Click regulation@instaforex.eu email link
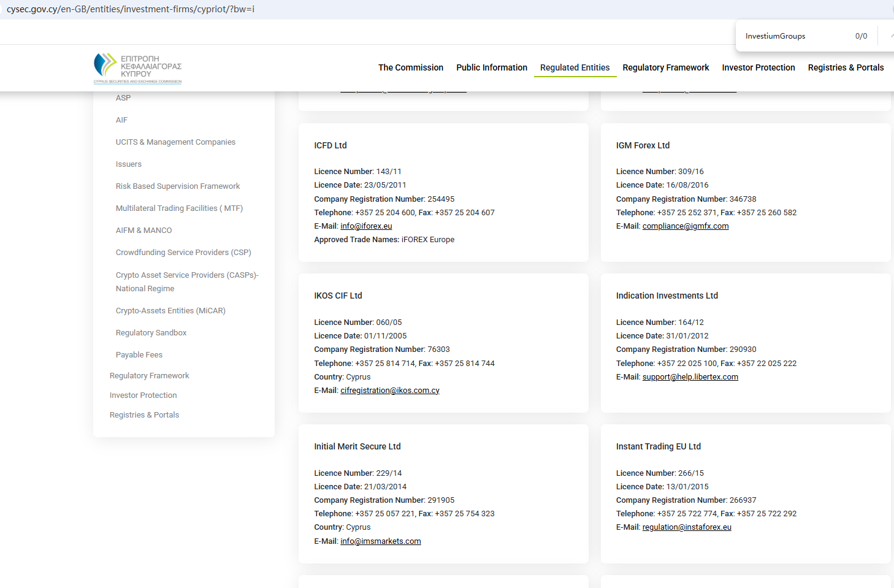The width and height of the screenshot is (894, 588). coord(686,527)
